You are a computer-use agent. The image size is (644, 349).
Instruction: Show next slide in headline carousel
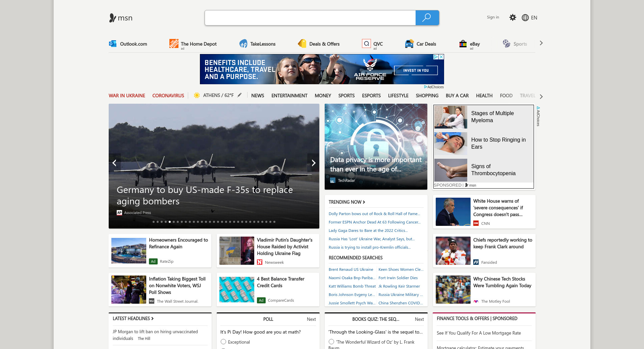click(313, 163)
